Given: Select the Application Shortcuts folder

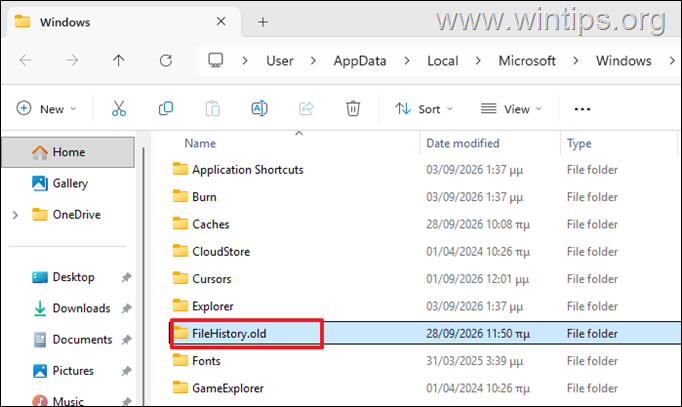Looking at the screenshot, I should click(x=247, y=170).
